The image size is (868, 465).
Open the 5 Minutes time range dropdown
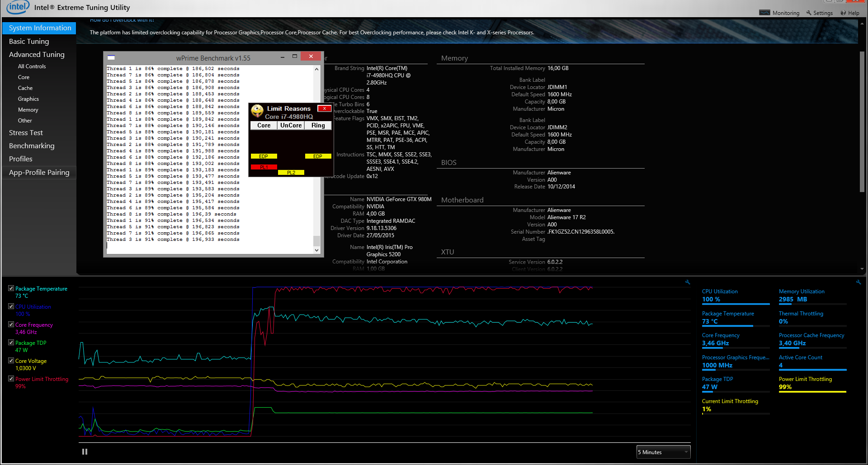pos(663,452)
